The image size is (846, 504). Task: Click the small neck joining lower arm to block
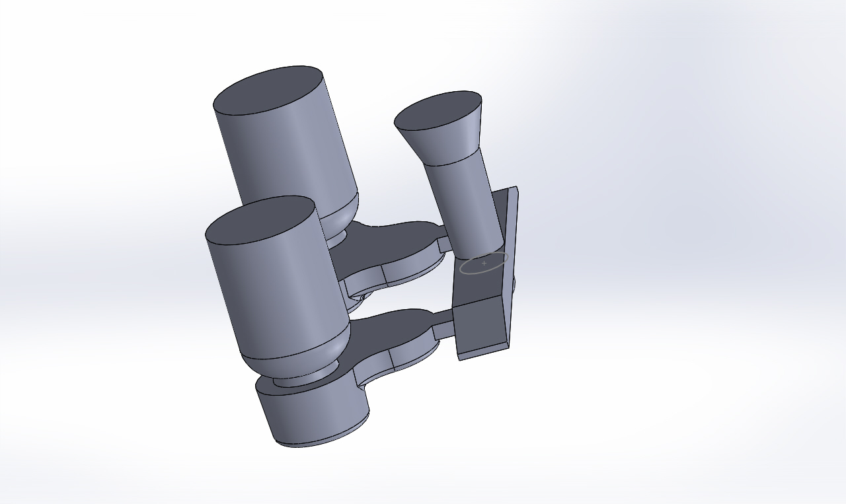click(x=443, y=330)
